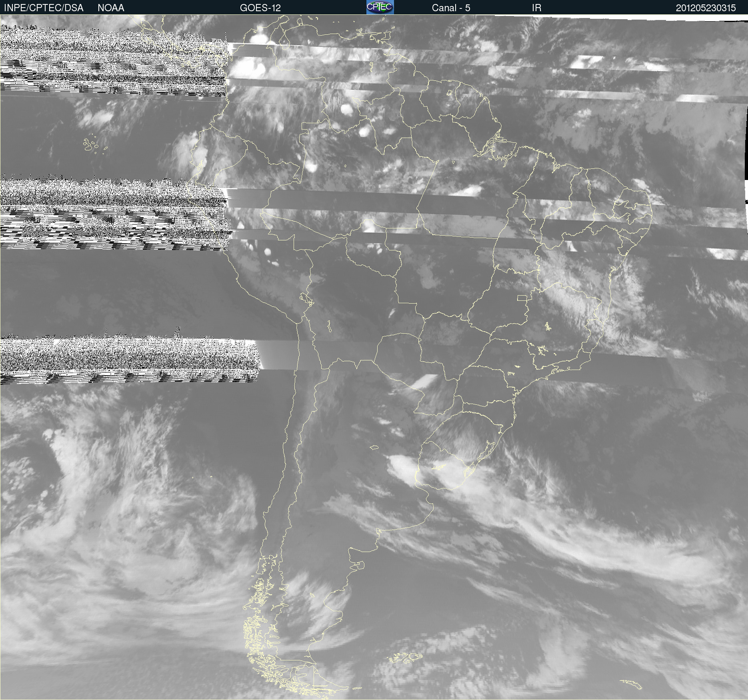Image resolution: width=748 pixels, height=700 pixels.
Task: Click the GOES-12 satellite label
Action: tap(260, 8)
